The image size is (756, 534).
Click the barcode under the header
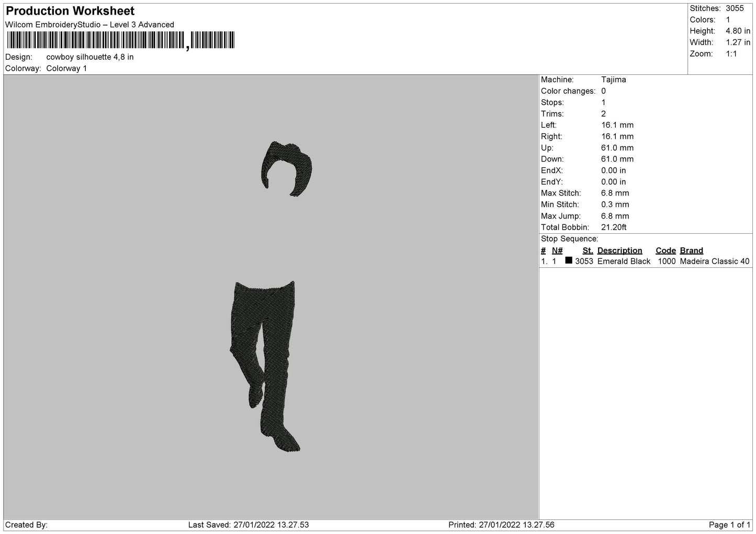[x=121, y=41]
